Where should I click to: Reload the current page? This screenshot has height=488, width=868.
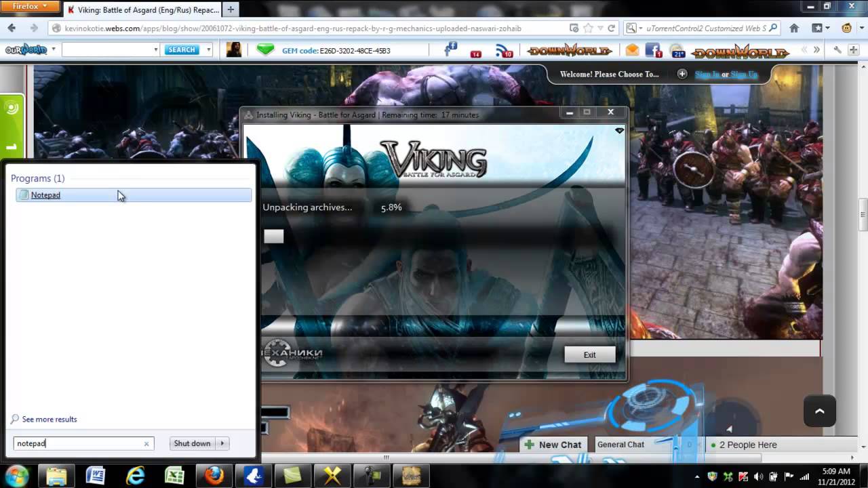[x=611, y=28]
